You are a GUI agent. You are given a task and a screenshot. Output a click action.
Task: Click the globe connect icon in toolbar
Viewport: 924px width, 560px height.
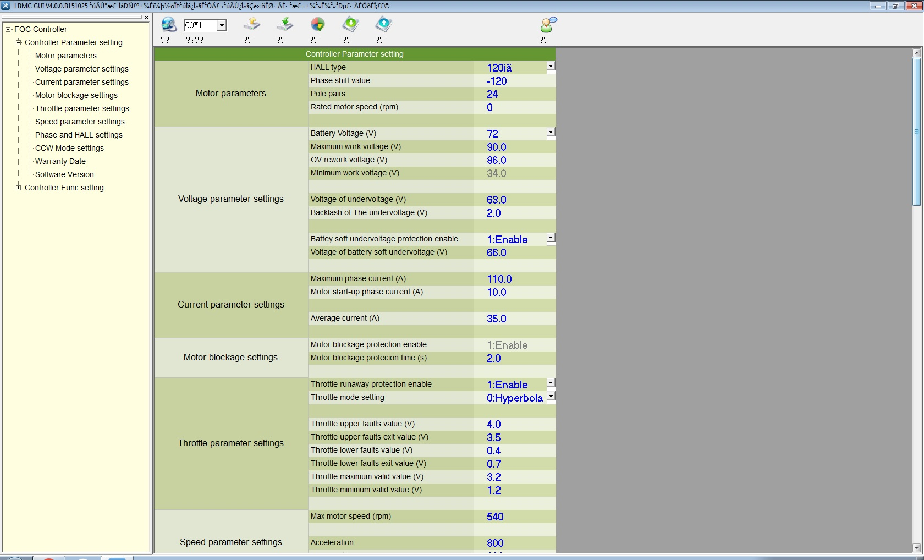[x=168, y=25]
